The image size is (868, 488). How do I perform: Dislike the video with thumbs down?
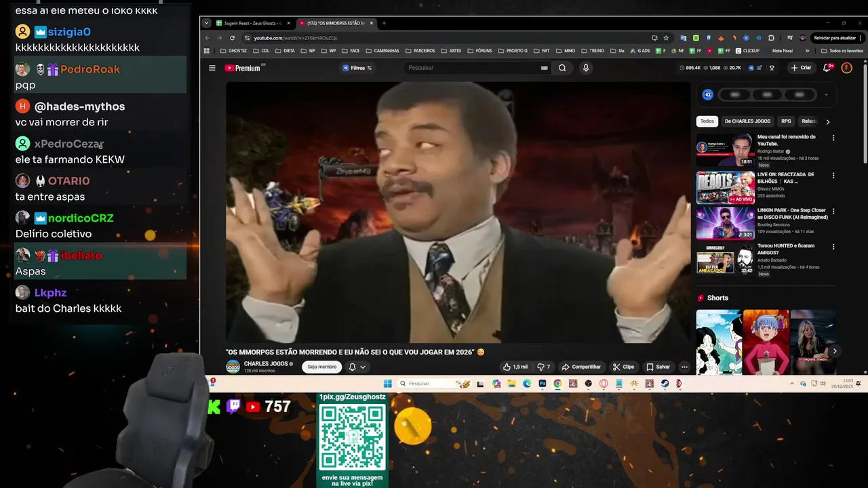pos(544,367)
